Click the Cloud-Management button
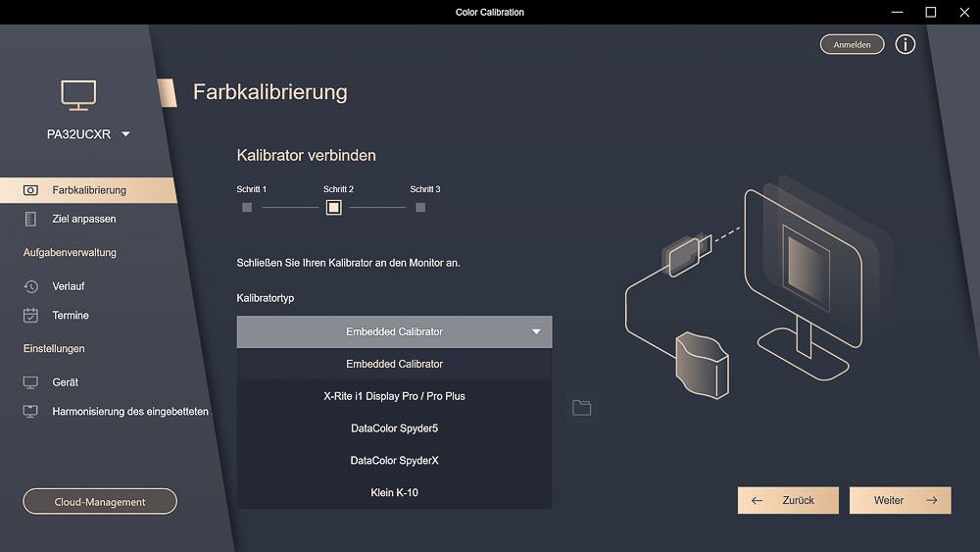This screenshot has width=980, height=552. click(x=100, y=501)
